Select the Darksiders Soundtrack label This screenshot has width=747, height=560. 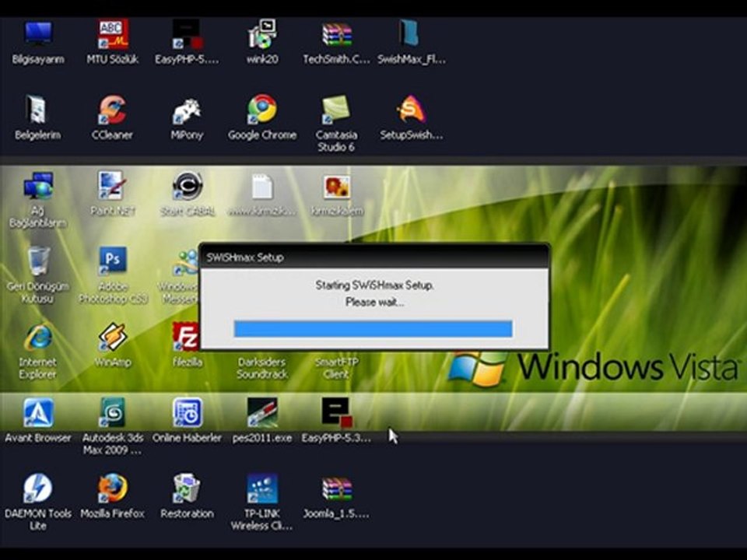pos(262,368)
